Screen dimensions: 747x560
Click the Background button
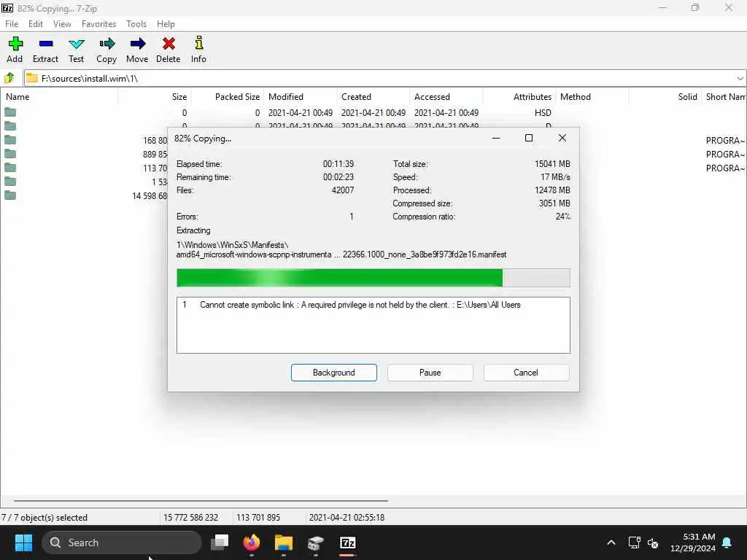click(x=334, y=373)
